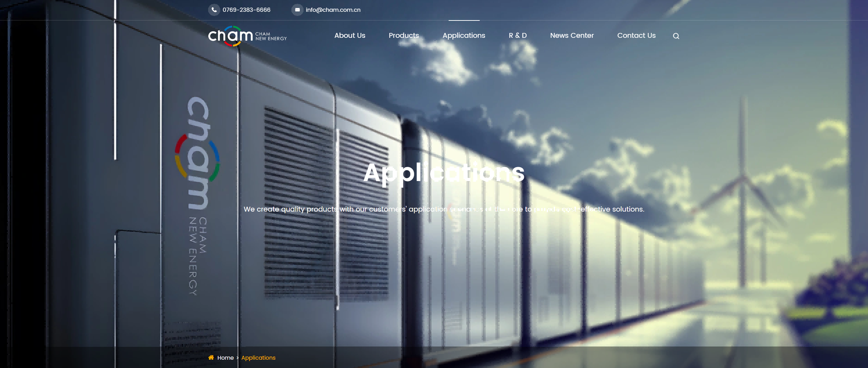Click the breadcrumb arrow separator after Home
This screenshot has height=368, width=868.
[238, 358]
